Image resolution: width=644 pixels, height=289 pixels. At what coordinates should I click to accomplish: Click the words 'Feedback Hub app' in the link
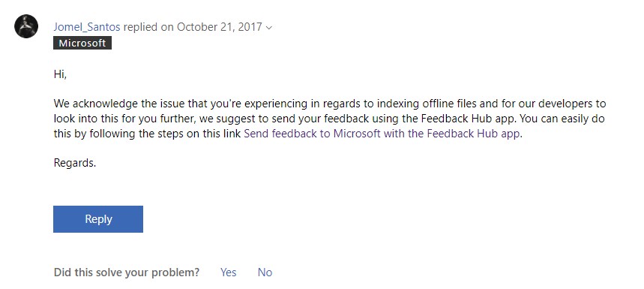(x=474, y=134)
